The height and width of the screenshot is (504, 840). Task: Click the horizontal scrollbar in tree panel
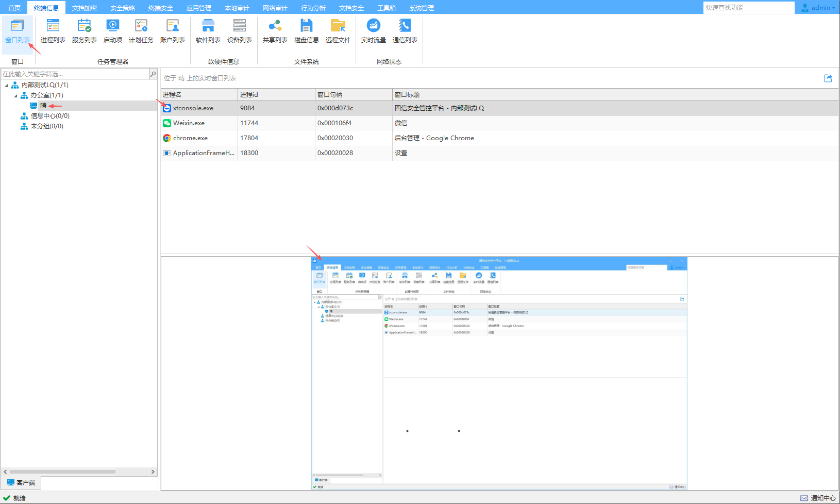[x=62, y=472]
